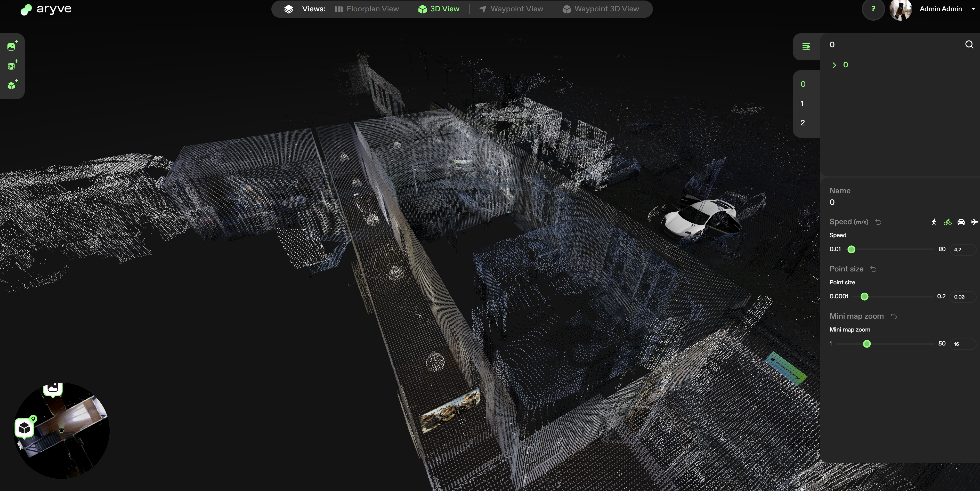Click the add image icon in left toolbar
This screenshot has height=491, width=980.
pyautogui.click(x=12, y=46)
